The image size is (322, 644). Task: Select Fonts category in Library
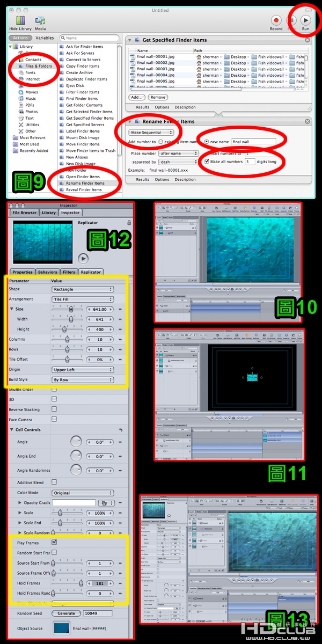pos(30,72)
